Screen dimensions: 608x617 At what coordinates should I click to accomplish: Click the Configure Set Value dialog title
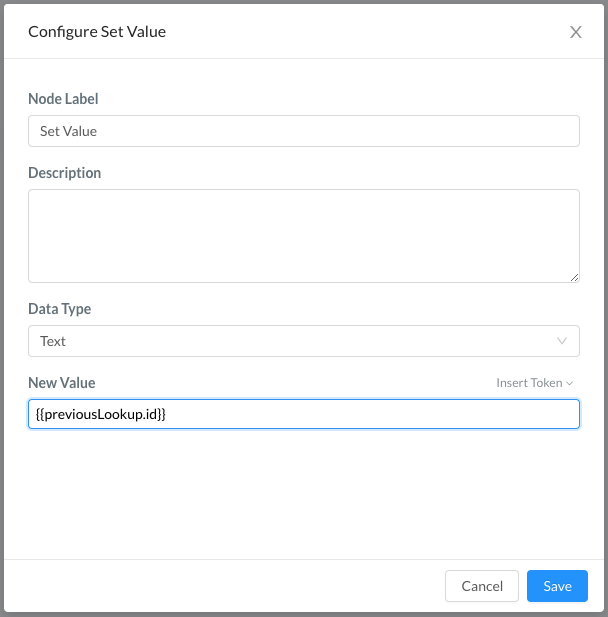pyautogui.click(x=97, y=32)
